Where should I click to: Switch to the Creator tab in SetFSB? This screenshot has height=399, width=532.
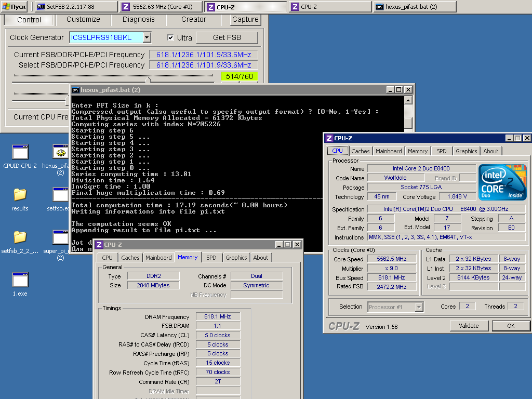pyautogui.click(x=193, y=20)
